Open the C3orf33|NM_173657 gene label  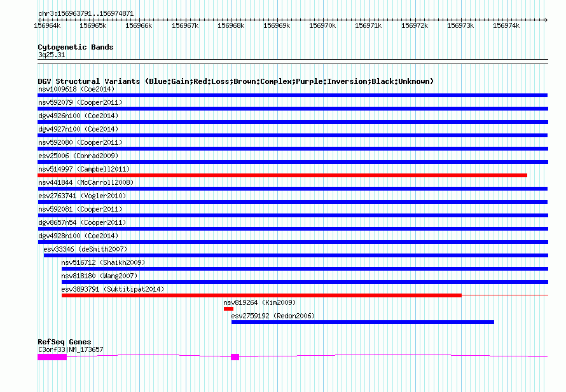click(x=70, y=349)
